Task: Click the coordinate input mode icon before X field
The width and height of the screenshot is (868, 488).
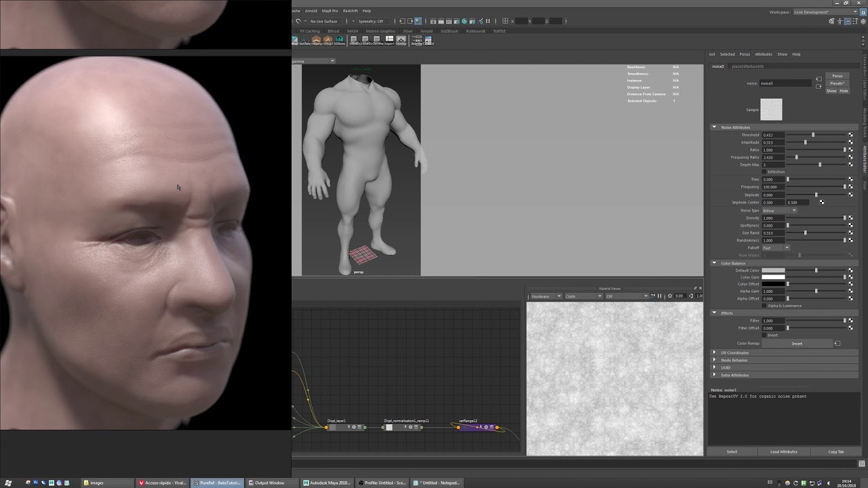Action: coord(505,21)
